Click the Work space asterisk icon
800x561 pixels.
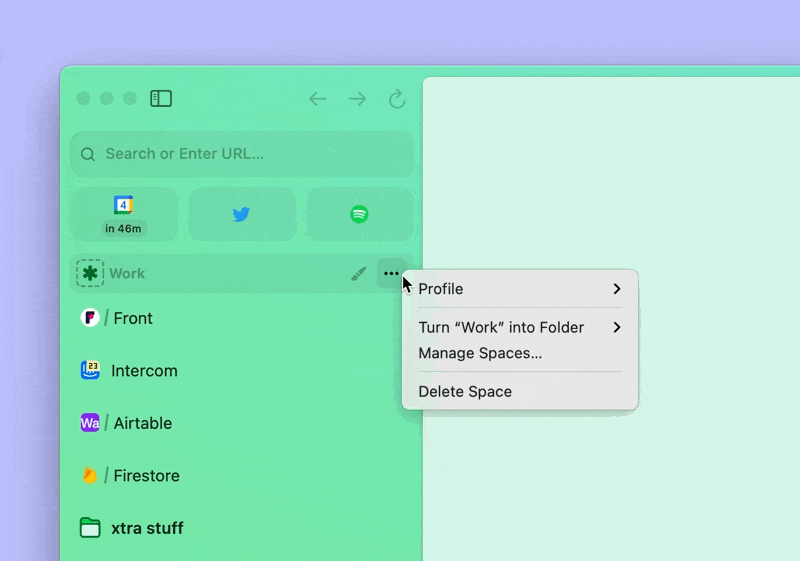tap(90, 273)
